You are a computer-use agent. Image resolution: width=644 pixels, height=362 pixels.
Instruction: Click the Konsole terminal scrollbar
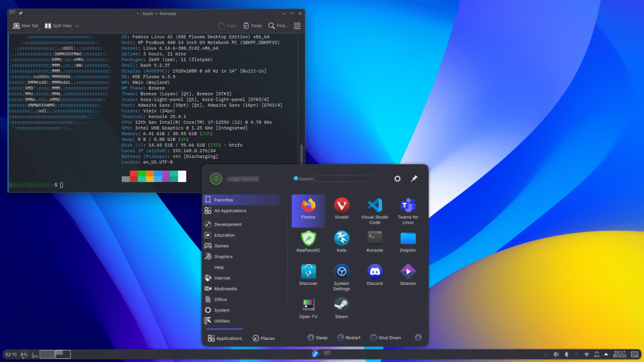point(301,154)
